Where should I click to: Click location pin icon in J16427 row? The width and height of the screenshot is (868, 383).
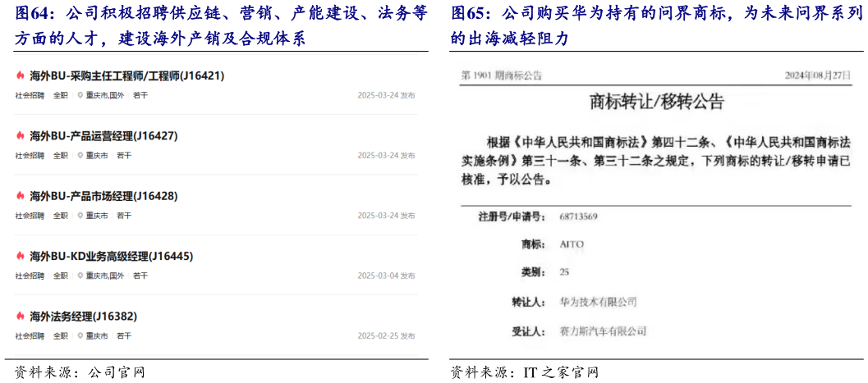click(80, 155)
